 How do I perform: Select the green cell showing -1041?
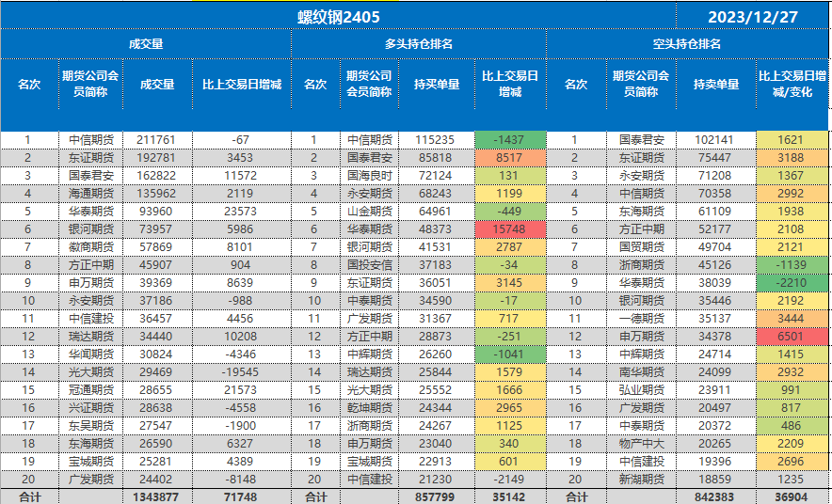[x=510, y=354]
